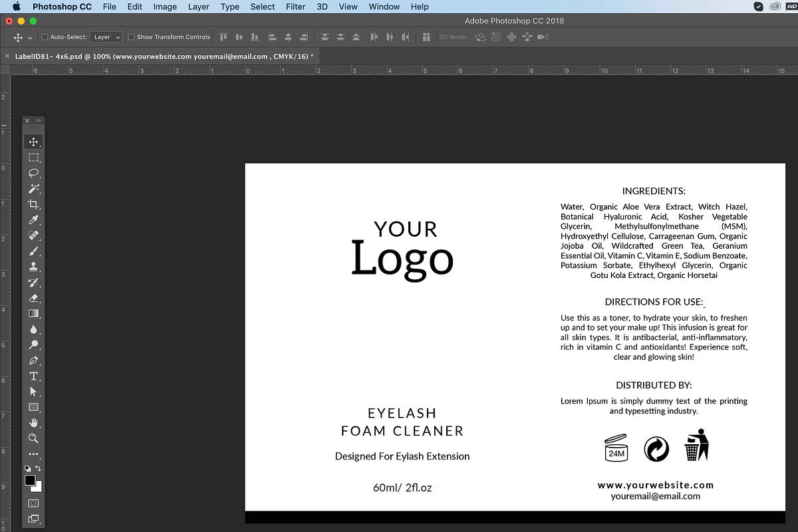798x532 pixels.
Task: Enable the Auto-Select checkbox
Action: (45, 37)
